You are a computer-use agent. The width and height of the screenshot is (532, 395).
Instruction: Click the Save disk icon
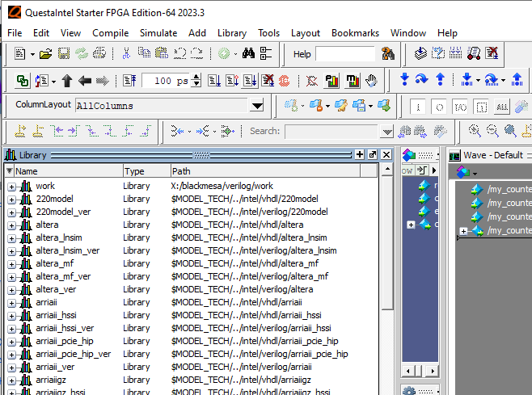coord(64,53)
